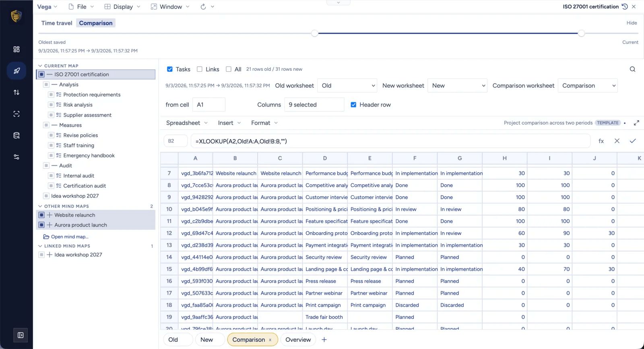Click the focus frame sidebar icon
This screenshot has height=349, width=644.
tap(17, 114)
